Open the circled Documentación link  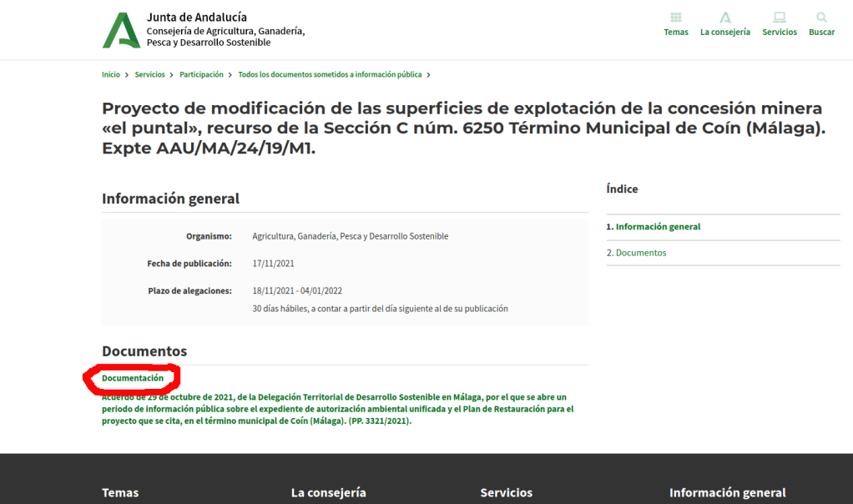[133, 378]
